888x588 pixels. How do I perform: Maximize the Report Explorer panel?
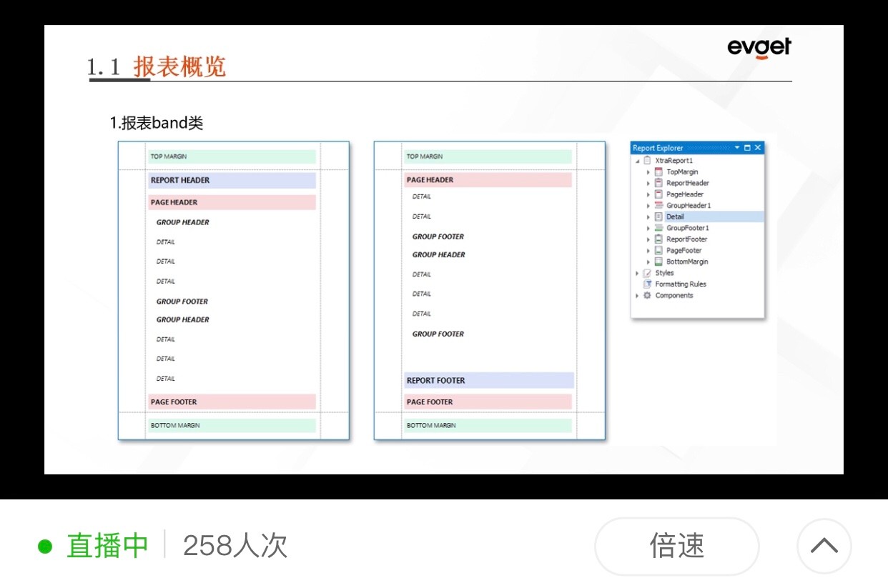pyautogui.click(x=747, y=148)
